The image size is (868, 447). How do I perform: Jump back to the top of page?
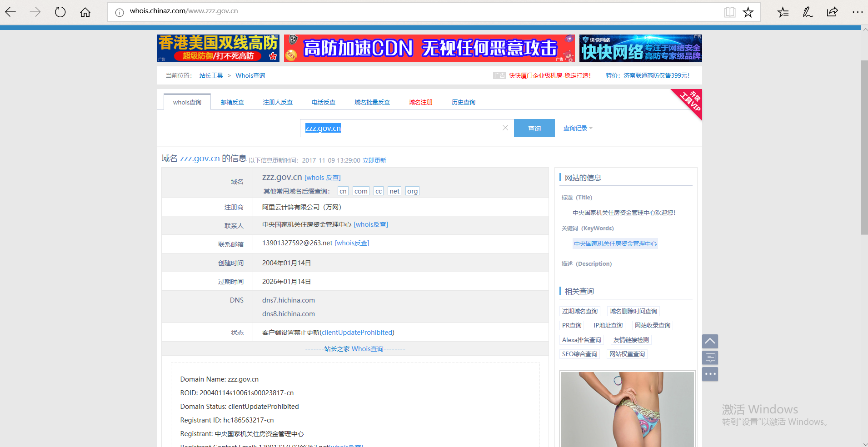coord(710,341)
